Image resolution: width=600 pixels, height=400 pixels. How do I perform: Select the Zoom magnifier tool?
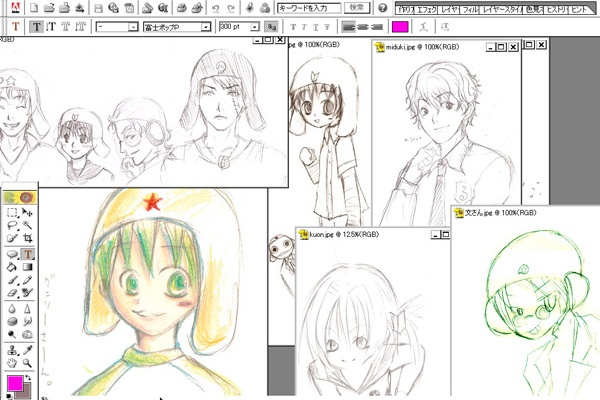coord(29,364)
